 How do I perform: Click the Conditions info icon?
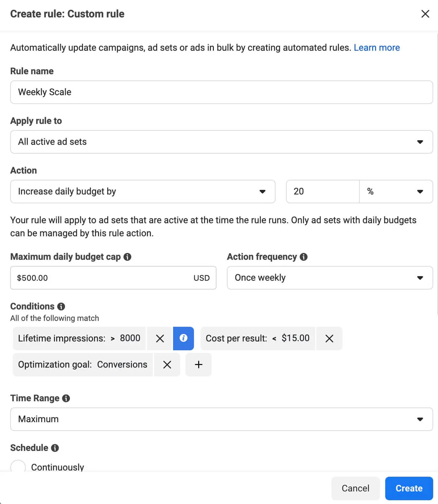(61, 306)
